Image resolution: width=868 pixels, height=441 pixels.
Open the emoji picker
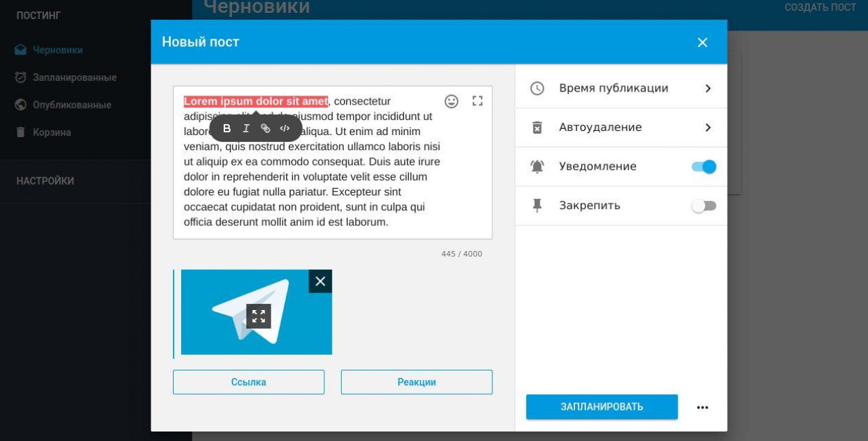[452, 101]
